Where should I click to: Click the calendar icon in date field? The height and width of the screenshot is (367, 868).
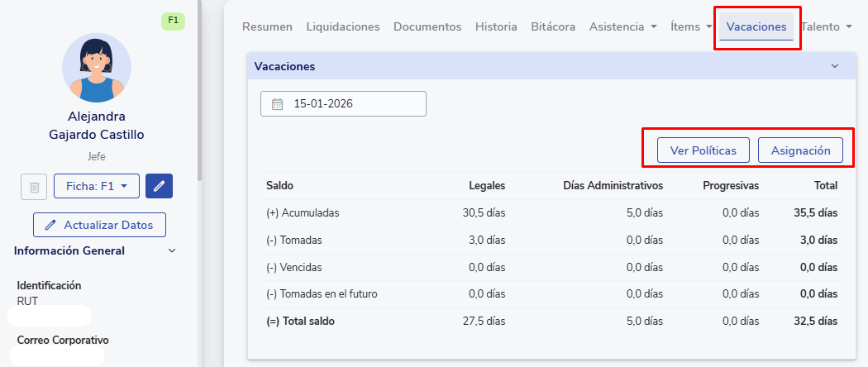(277, 104)
